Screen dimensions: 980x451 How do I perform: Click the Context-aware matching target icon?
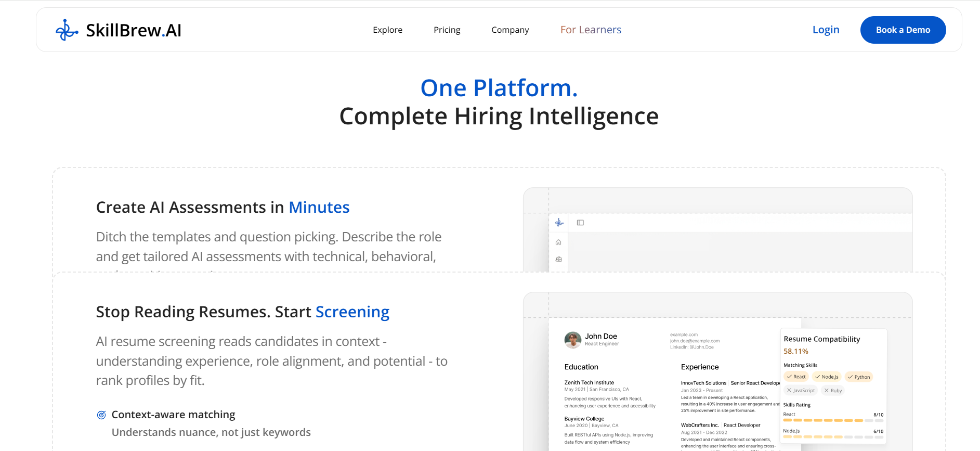101,415
